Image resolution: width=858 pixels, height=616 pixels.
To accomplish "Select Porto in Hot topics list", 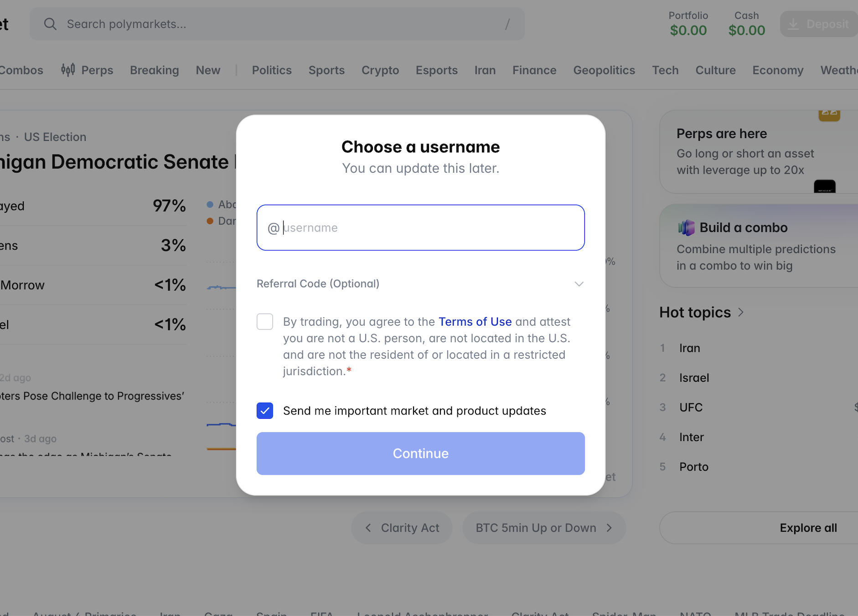I will (x=693, y=467).
